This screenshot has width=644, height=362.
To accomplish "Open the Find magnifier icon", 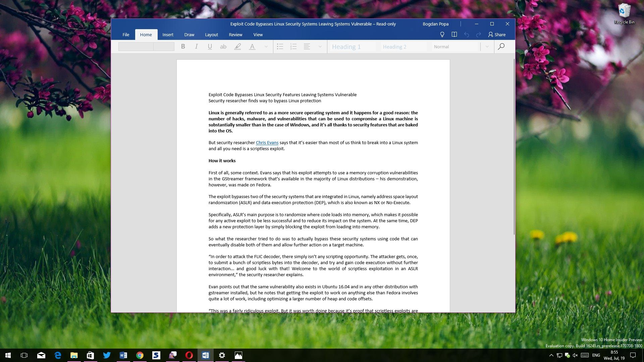I will tap(501, 47).
